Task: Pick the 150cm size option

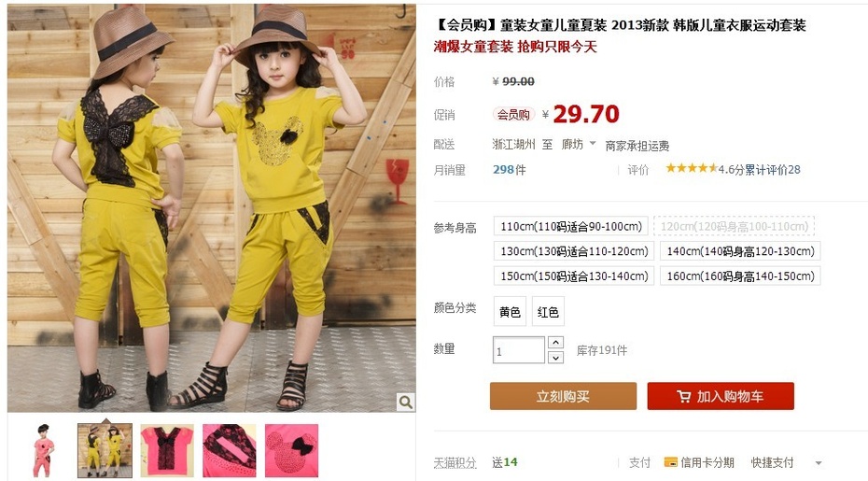Action: [573, 276]
